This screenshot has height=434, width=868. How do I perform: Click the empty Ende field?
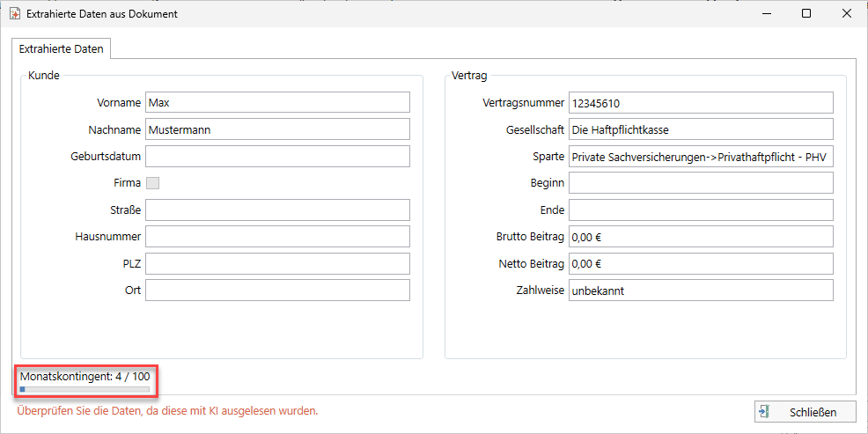click(x=700, y=210)
